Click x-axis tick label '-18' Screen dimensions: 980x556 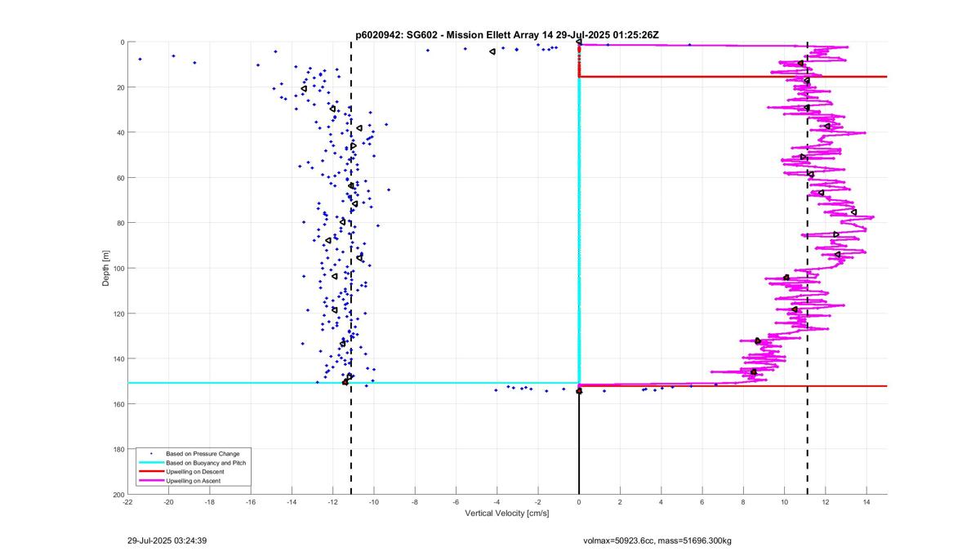coord(209,502)
